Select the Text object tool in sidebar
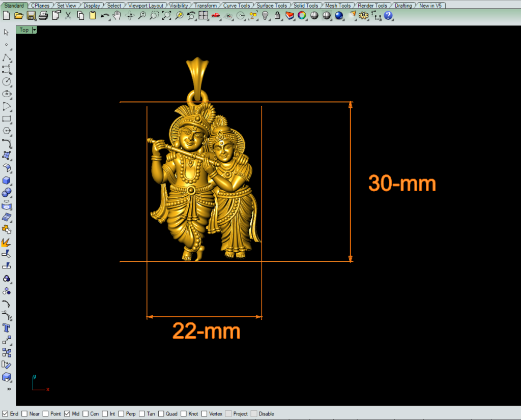The height and width of the screenshot is (420, 521). tap(7, 327)
